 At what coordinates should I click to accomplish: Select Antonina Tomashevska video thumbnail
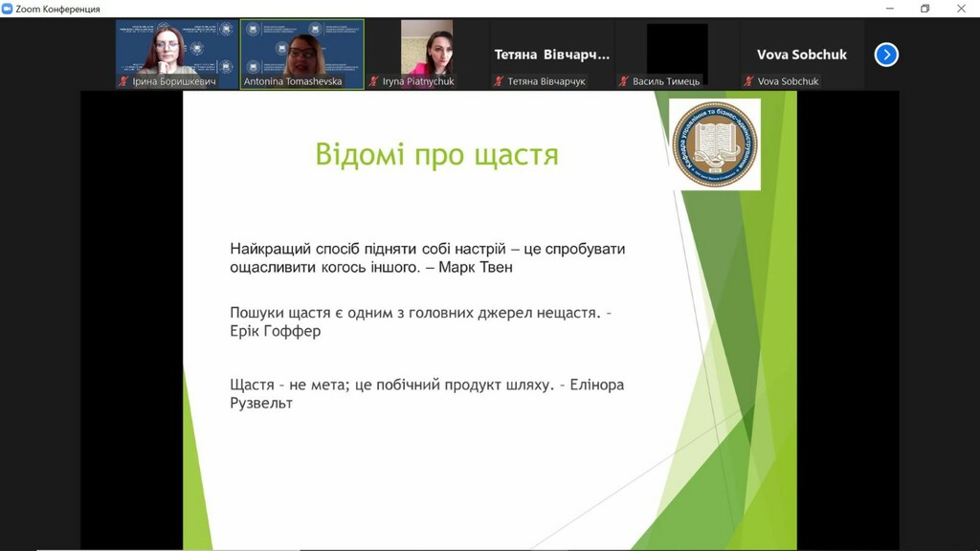click(x=301, y=55)
